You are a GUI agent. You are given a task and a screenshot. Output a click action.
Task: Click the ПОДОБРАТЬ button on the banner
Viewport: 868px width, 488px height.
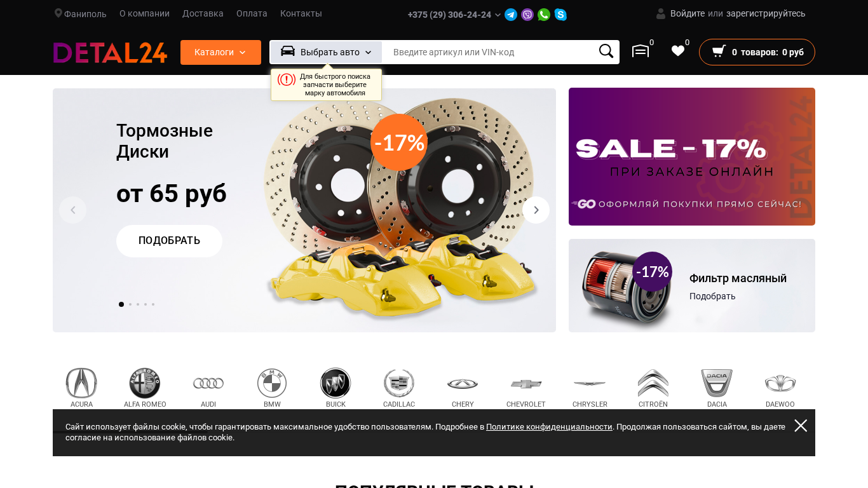pos(169,241)
